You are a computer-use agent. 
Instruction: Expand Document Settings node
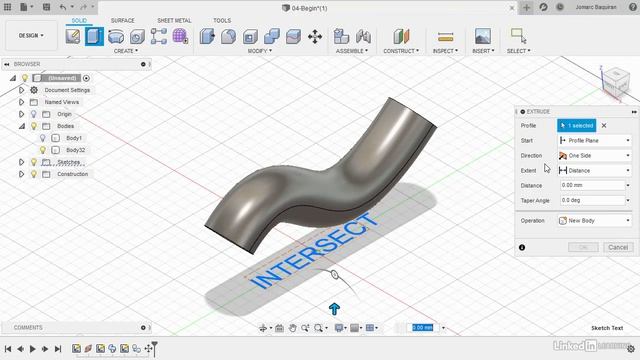pyautogui.click(x=22, y=90)
